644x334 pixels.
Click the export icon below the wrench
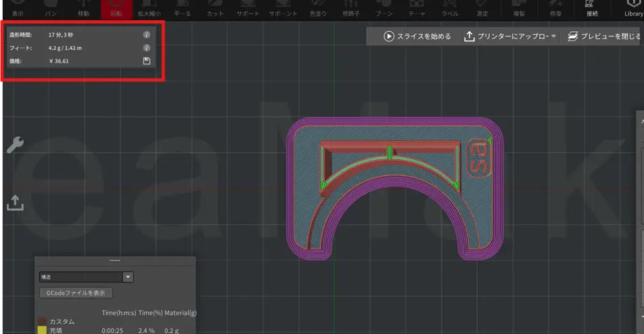pyautogui.click(x=15, y=203)
